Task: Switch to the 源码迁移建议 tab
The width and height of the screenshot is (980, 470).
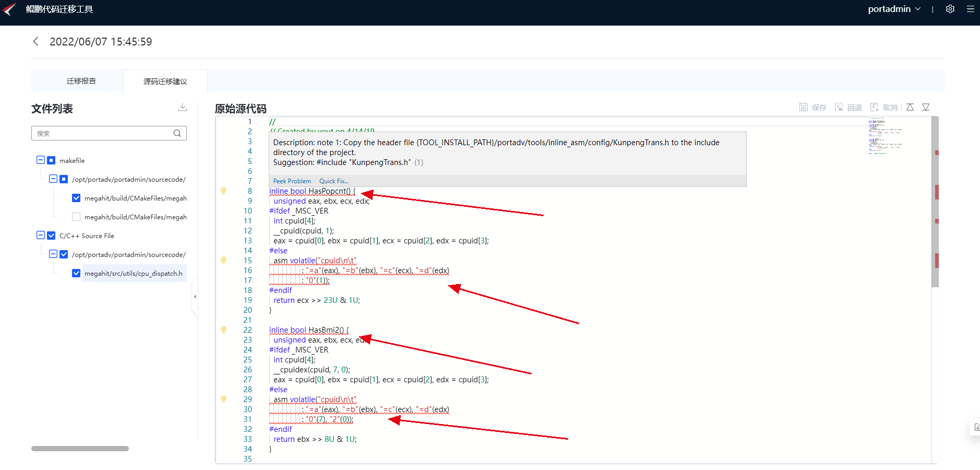Action: (165, 81)
